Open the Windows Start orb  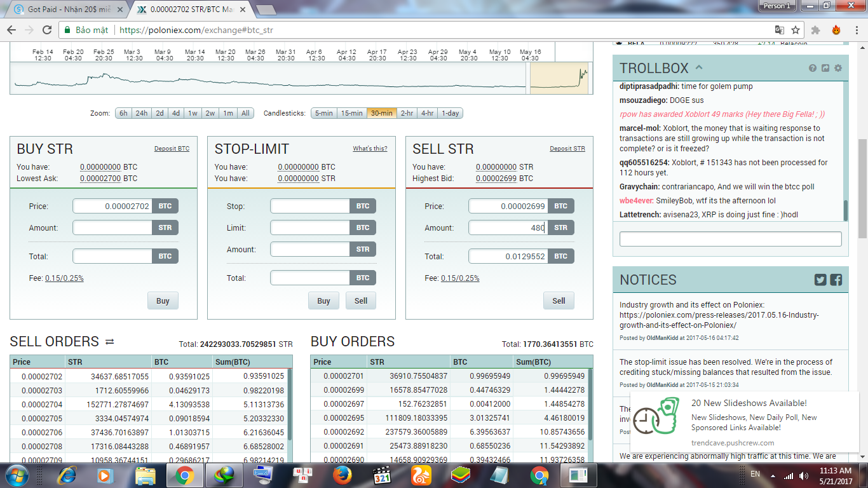17,475
